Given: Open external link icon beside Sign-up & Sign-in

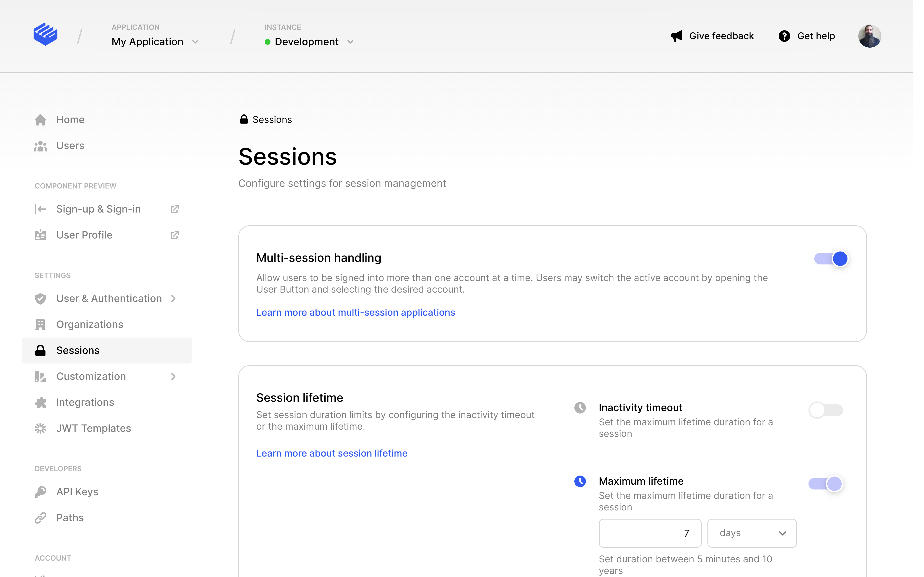Looking at the screenshot, I should pos(174,209).
